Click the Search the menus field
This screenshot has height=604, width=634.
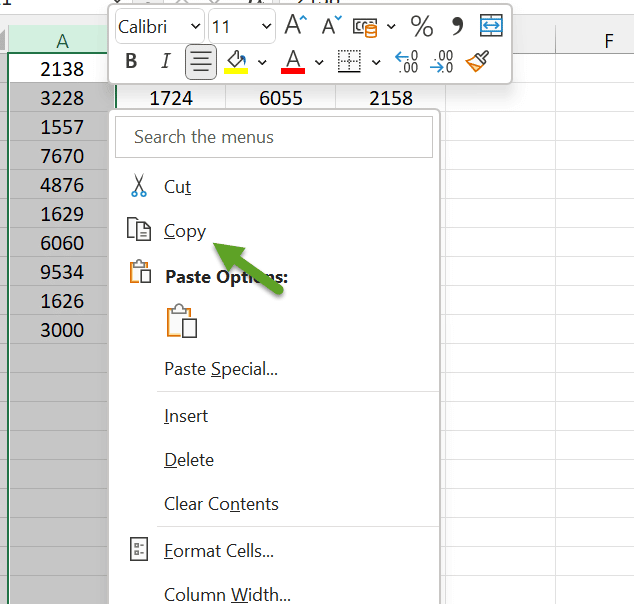coord(274,137)
